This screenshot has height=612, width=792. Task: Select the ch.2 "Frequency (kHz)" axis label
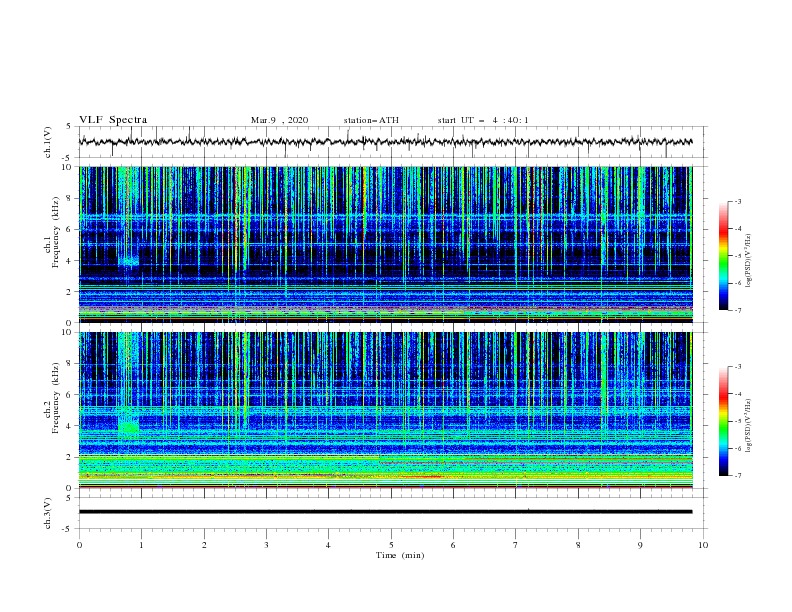coord(56,398)
